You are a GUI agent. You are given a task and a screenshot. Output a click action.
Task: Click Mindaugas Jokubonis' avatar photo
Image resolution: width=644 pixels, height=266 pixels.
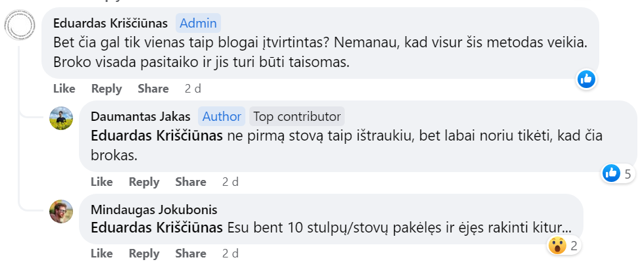[61, 211]
